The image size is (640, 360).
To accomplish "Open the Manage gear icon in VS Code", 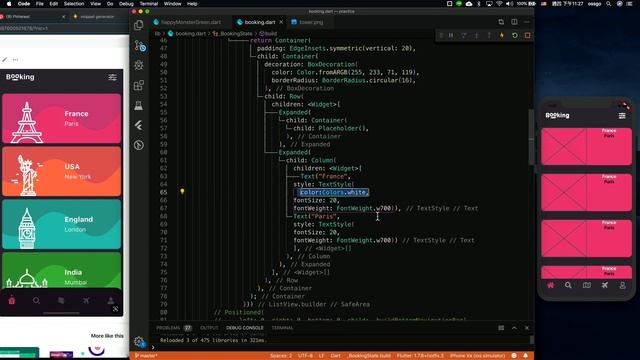I will click(x=139, y=341).
